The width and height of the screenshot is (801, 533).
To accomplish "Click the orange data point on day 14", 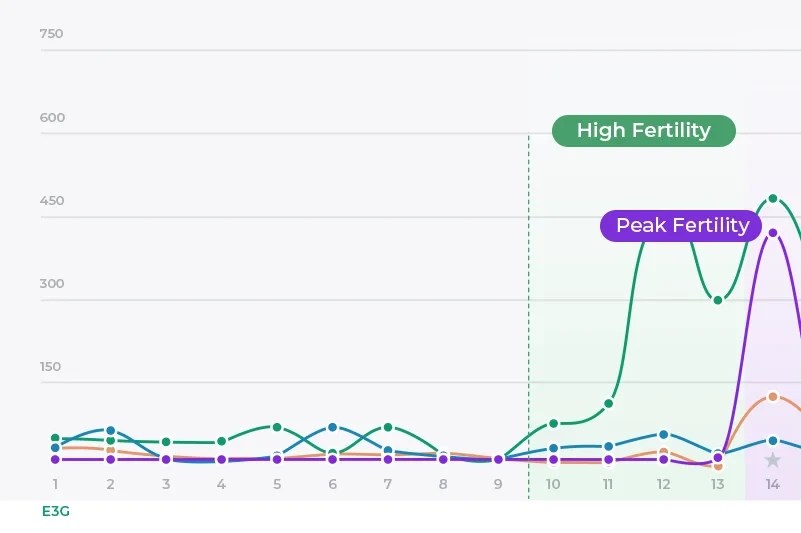I will 773,397.
